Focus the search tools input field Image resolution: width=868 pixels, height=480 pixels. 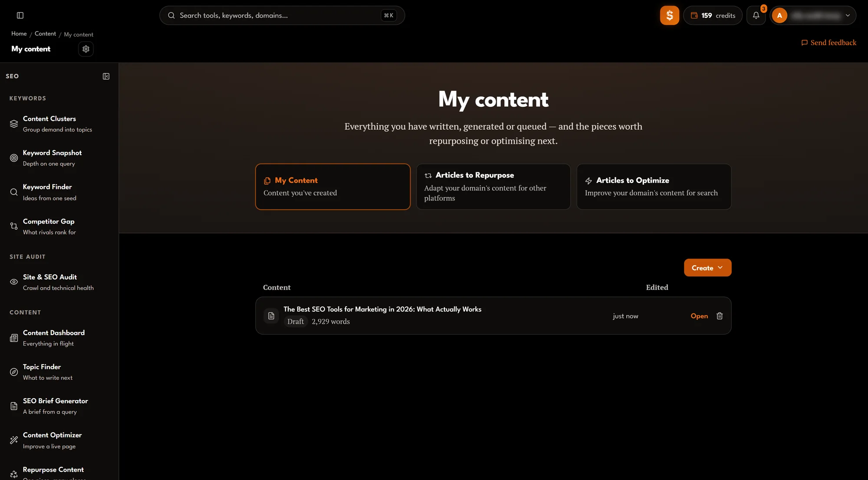pyautogui.click(x=282, y=15)
